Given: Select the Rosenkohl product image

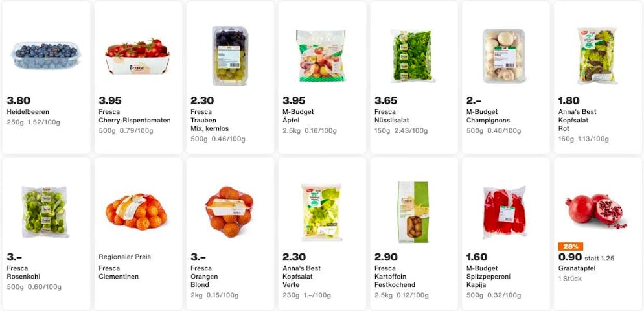Looking at the screenshot, I should coord(46,212).
